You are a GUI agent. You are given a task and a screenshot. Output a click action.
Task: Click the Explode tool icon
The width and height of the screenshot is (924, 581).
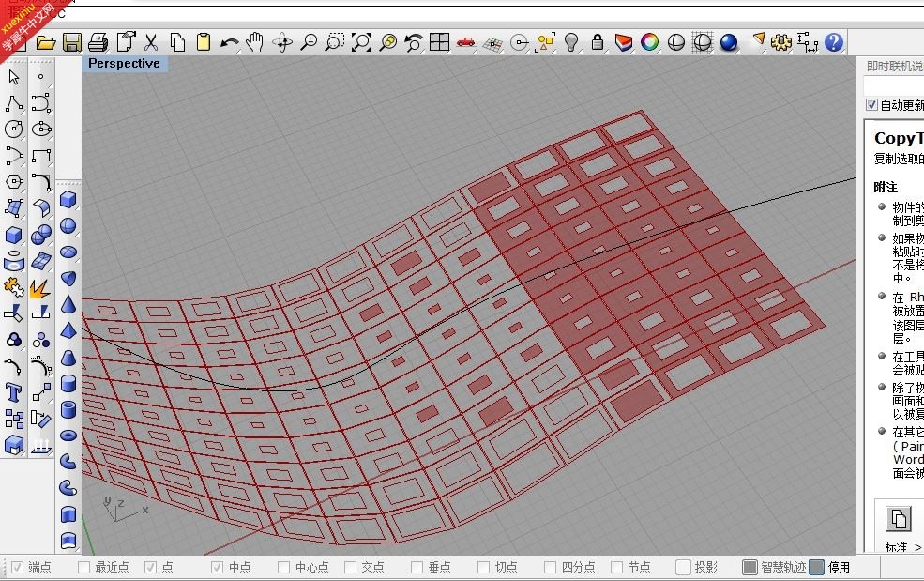coord(40,289)
